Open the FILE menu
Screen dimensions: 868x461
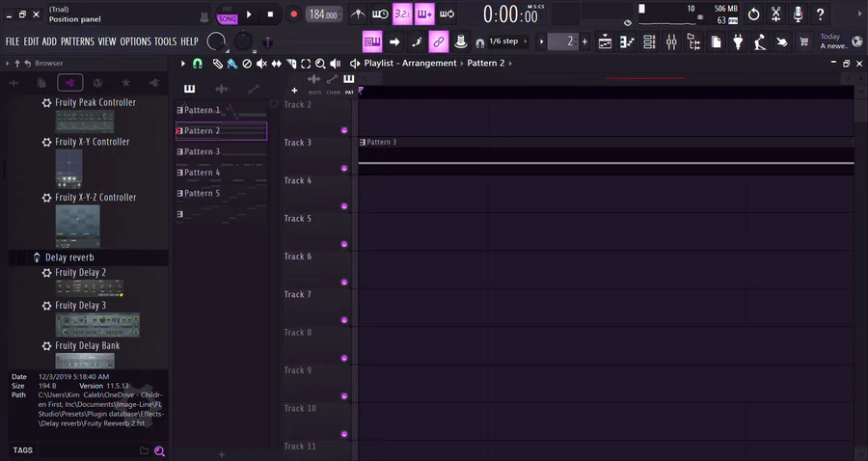coord(13,41)
